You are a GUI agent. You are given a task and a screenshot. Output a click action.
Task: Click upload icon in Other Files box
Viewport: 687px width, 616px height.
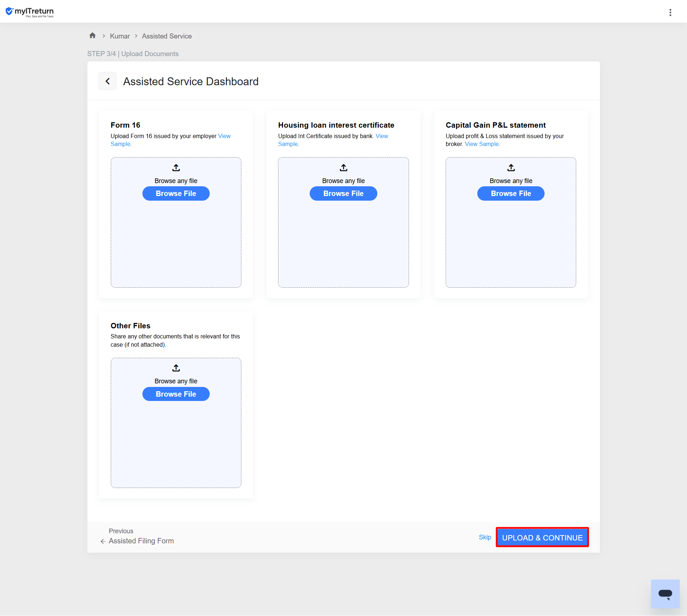176,368
